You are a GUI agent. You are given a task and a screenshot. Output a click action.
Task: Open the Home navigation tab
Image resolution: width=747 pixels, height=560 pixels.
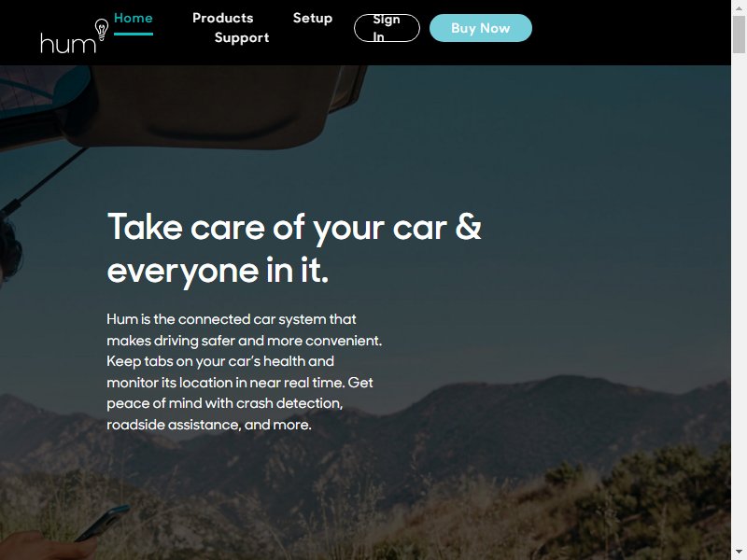click(x=134, y=18)
